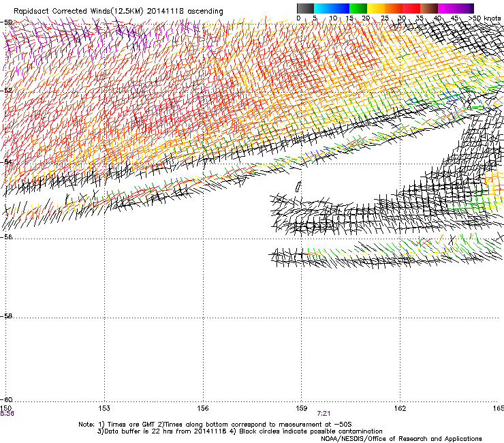The height and width of the screenshot is (443, 504).
Task: Click the -54 latitude axis label
Action: coord(6,162)
